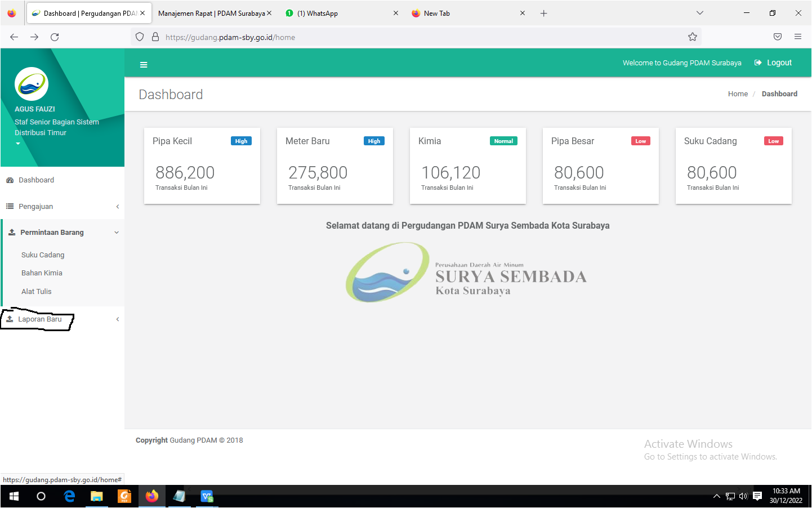
Task: Click the network tray icon
Action: click(730, 496)
